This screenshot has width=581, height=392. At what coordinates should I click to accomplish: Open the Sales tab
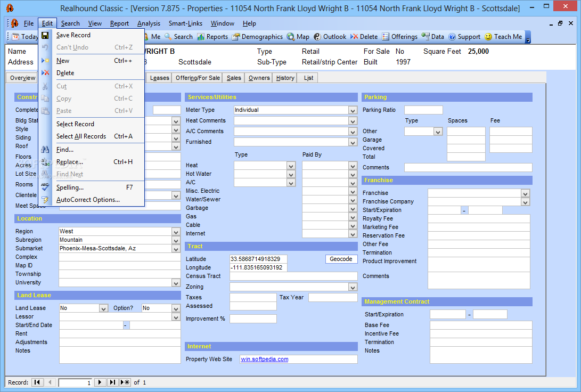pos(234,78)
